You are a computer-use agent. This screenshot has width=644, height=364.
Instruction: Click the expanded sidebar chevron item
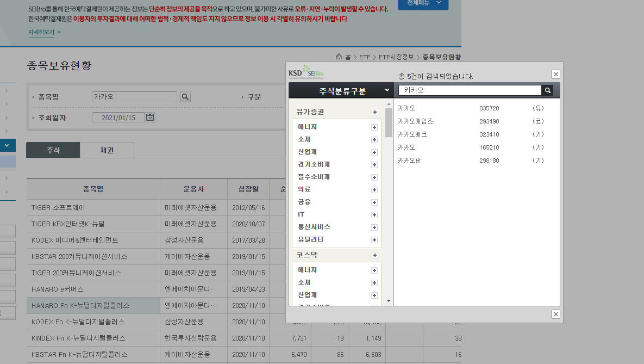[x=7, y=145]
